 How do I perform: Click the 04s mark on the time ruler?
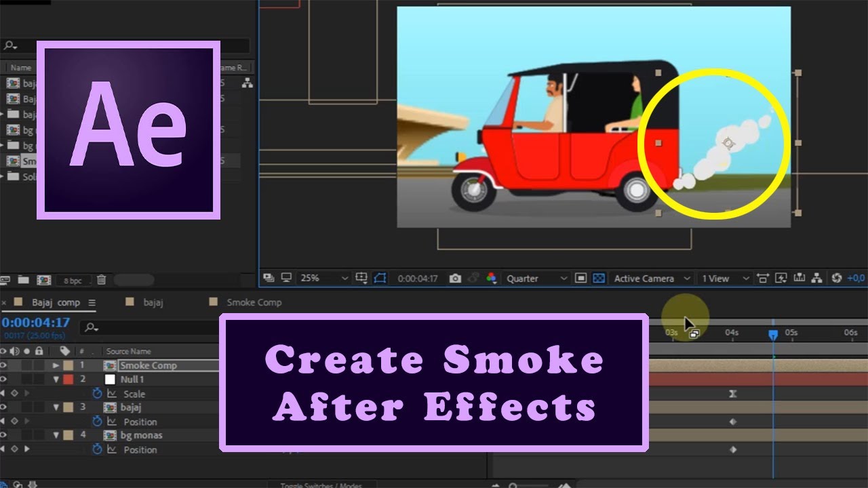[x=732, y=333]
